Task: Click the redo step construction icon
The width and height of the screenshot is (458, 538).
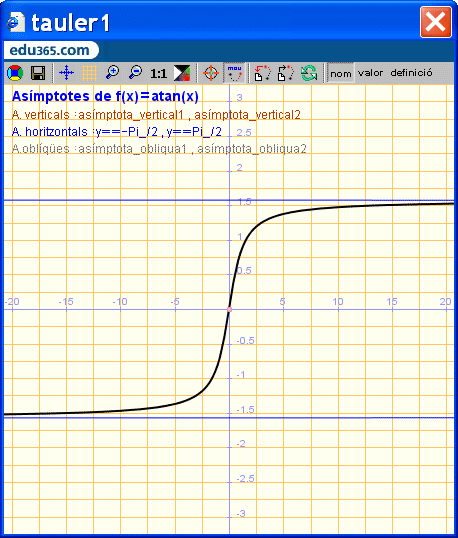Action: tap(286, 73)
